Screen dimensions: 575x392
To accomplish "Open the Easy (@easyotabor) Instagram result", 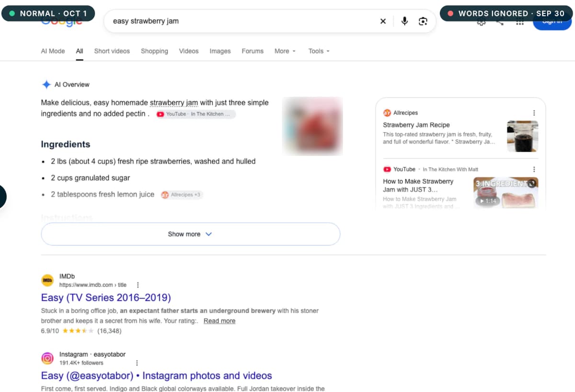I will point(157,375).
